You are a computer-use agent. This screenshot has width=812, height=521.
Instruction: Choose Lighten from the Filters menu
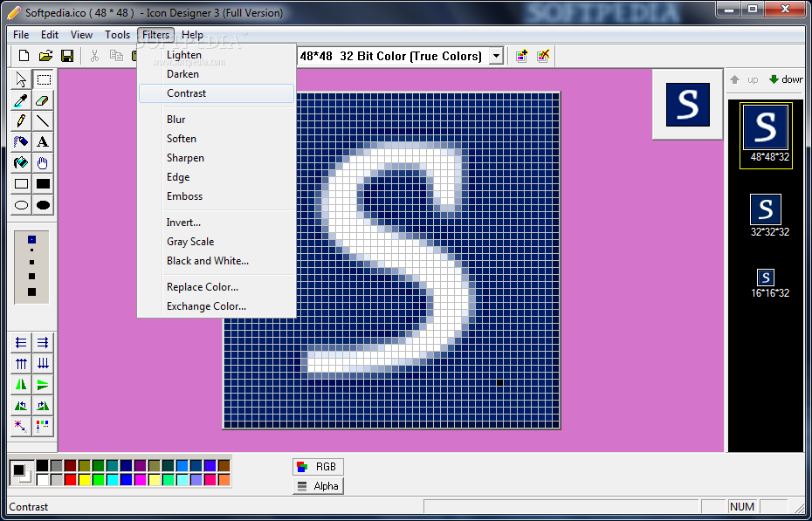[x=217, y=55]
